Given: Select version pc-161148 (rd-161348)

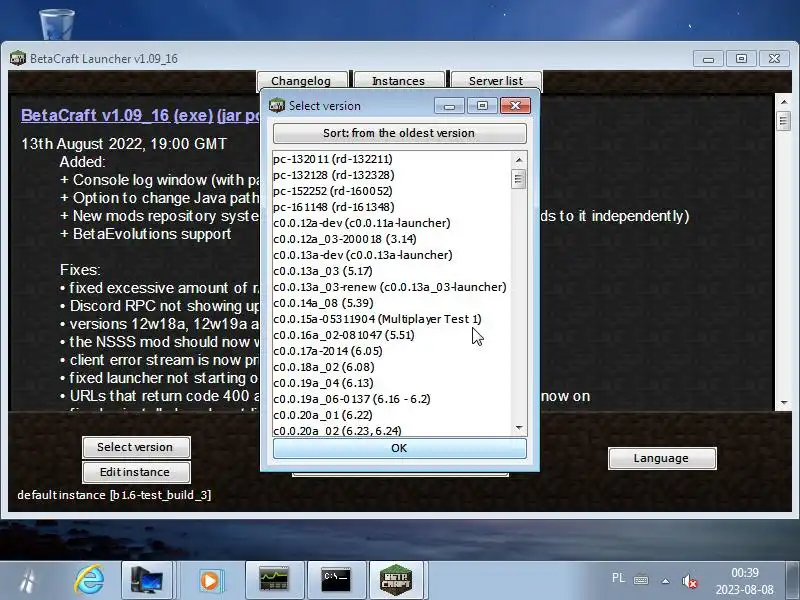Looking at the screenshot, I should click(392, 207).
